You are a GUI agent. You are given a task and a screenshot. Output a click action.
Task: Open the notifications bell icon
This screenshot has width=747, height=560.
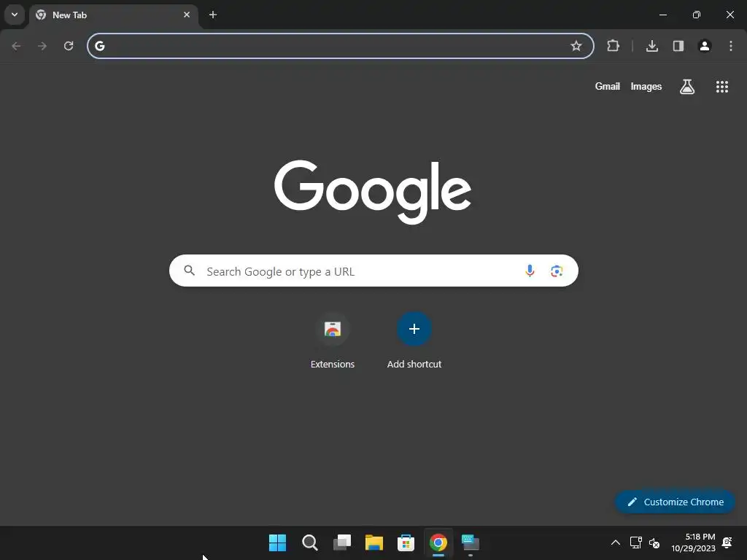(727, 542)
